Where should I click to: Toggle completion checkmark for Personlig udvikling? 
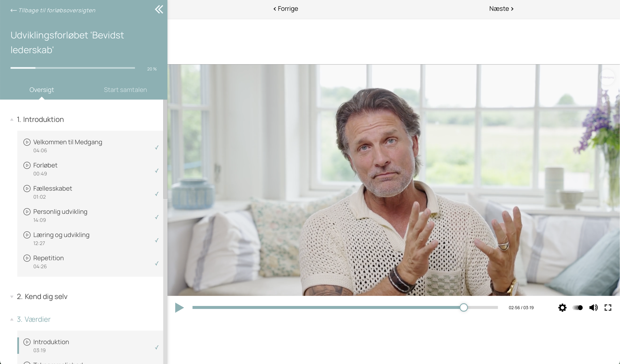pos(157,217)
